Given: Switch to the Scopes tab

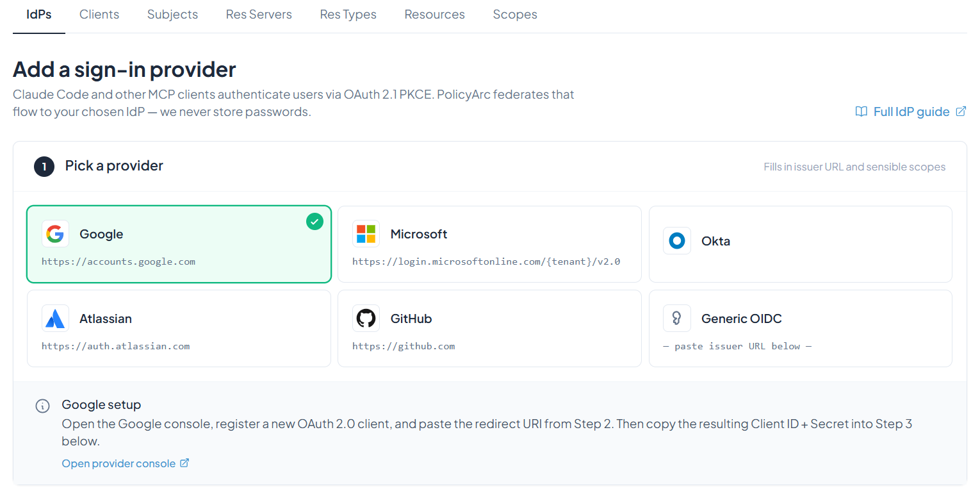Looking at the screenshot, I should click(515, 14).
